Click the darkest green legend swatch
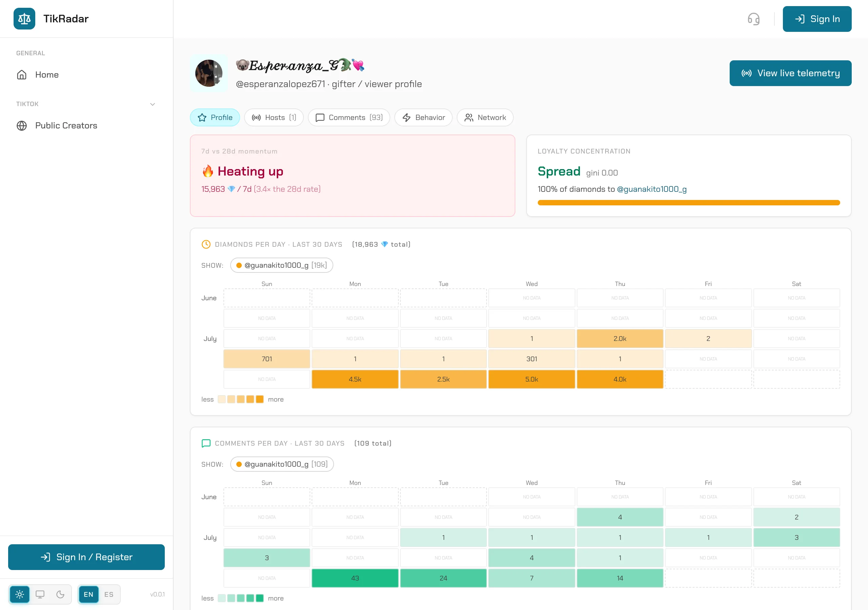This screenshot has height=610, width=868. point(260,598)
